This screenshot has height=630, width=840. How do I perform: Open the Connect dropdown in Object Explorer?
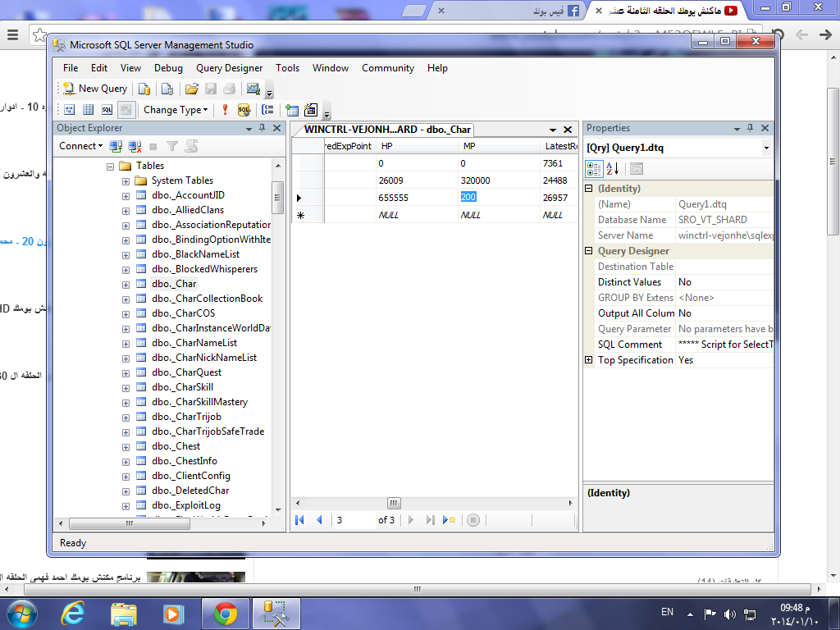[x=80, y=146]
